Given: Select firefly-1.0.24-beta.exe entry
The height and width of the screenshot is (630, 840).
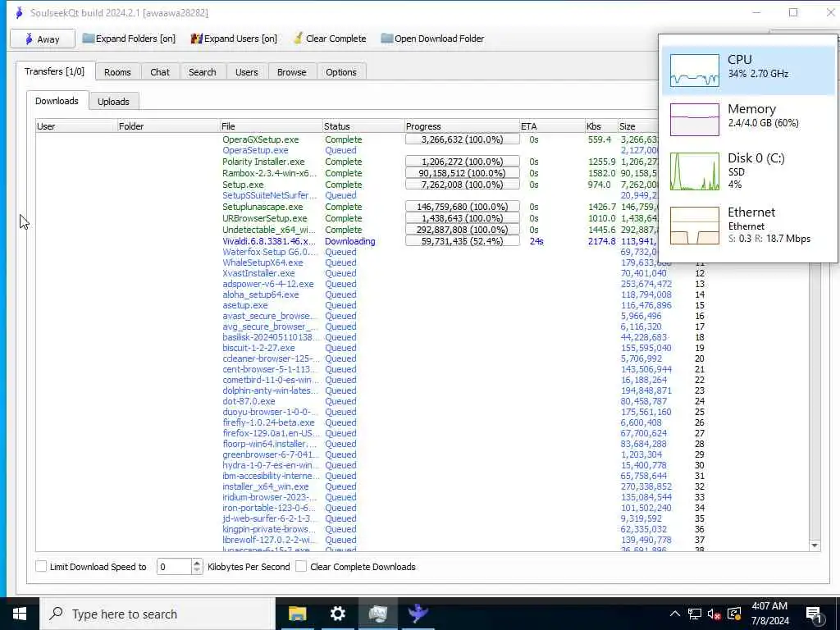Looking at the screenshot, I should pyautogui.click(x=269, y=422).
